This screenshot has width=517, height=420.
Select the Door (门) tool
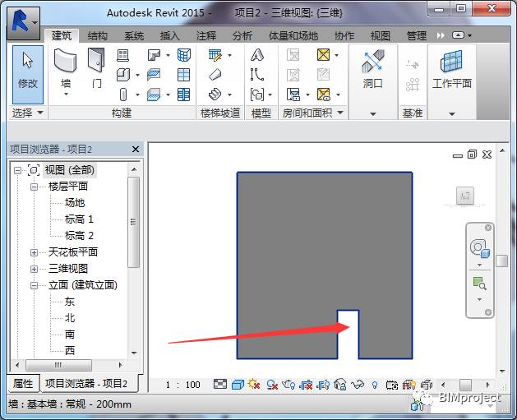[x=97, y=69]
